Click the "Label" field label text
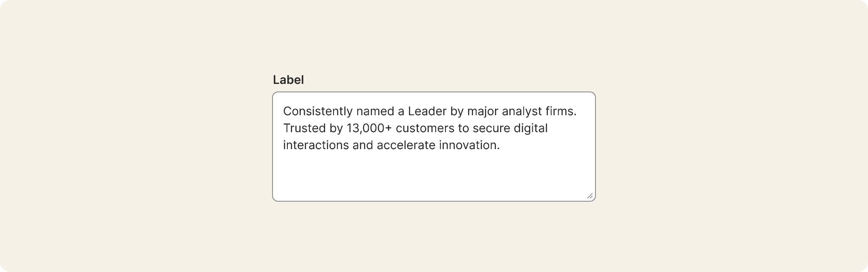 click(x=288, y=80)
